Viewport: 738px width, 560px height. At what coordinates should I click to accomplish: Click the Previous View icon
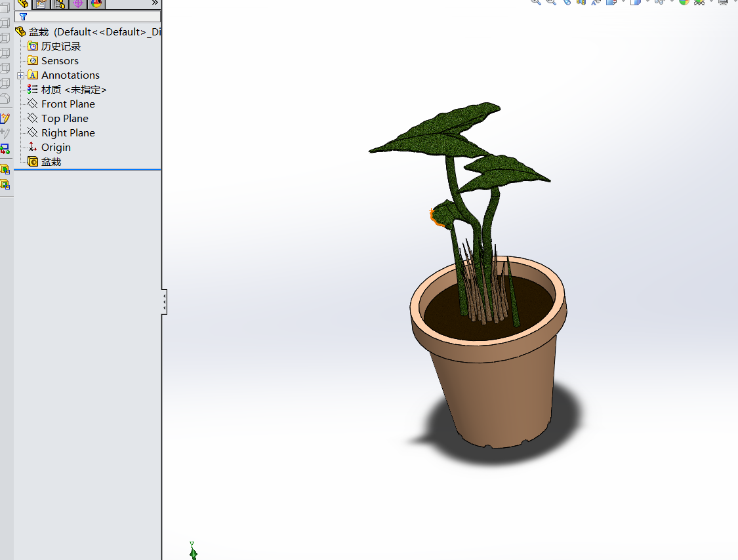(567, 2)
